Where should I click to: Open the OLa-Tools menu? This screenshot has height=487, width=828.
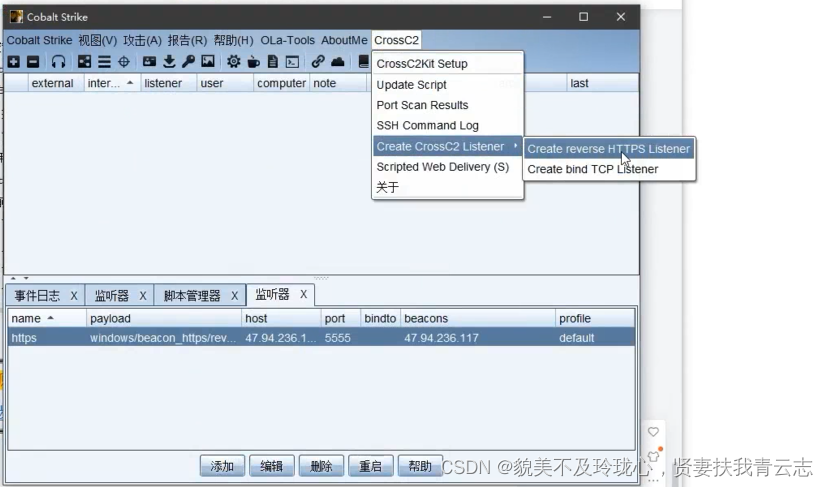coord(287,40)
